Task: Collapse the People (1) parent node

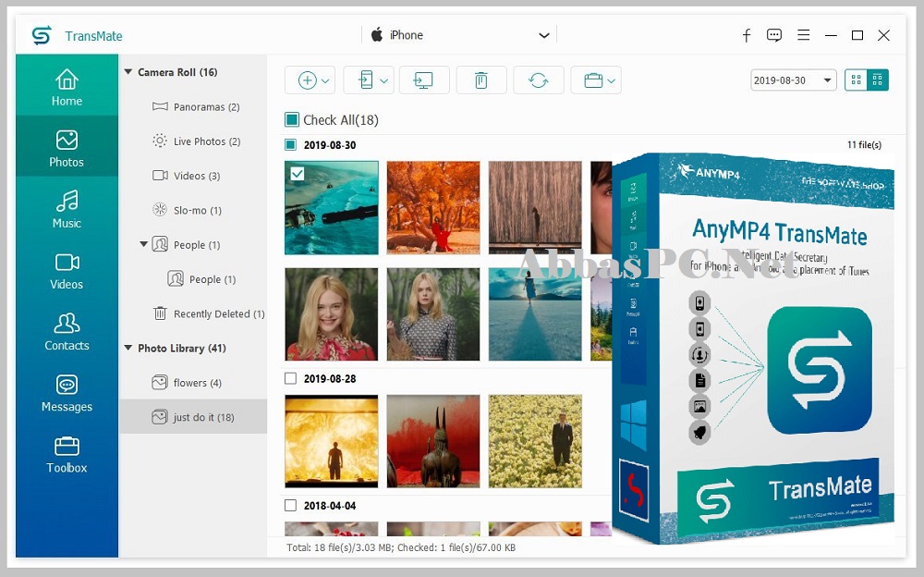Action: 143,244
